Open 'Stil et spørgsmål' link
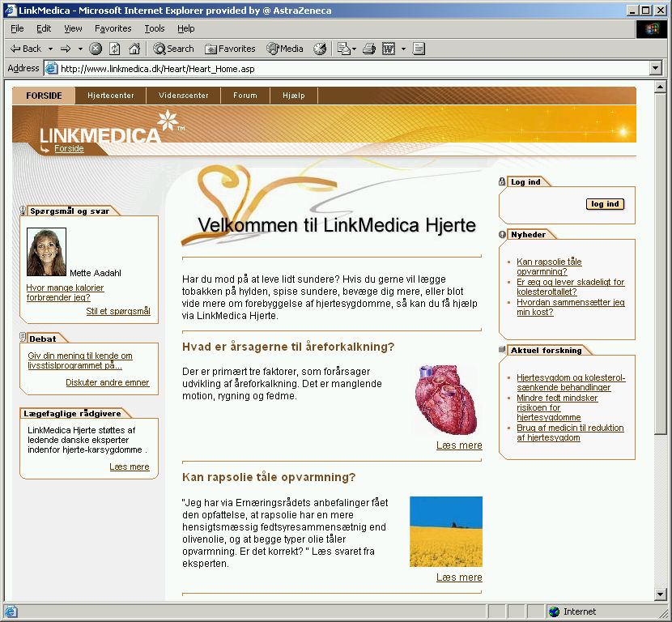The width and height of the screenshot is (672, 622). click(118, 311)
